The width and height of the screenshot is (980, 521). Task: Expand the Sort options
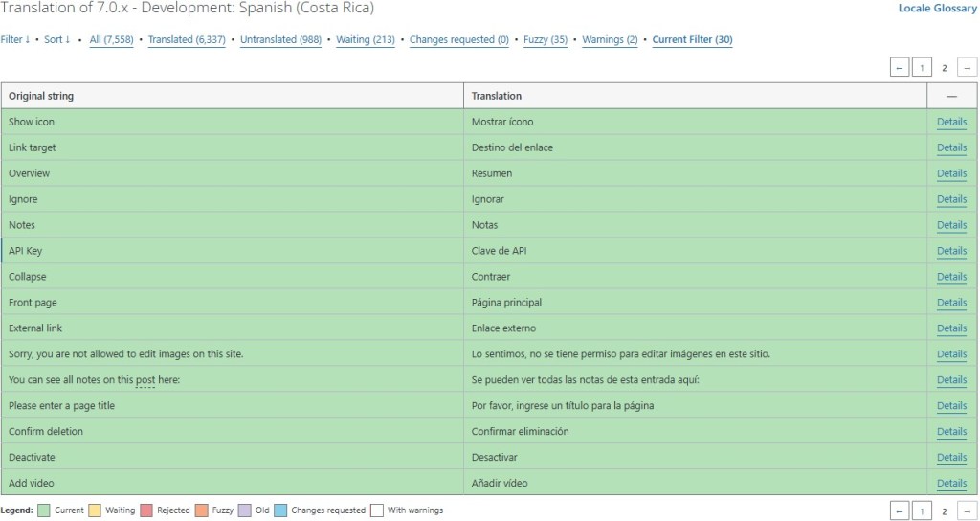[x=57, y=40]
